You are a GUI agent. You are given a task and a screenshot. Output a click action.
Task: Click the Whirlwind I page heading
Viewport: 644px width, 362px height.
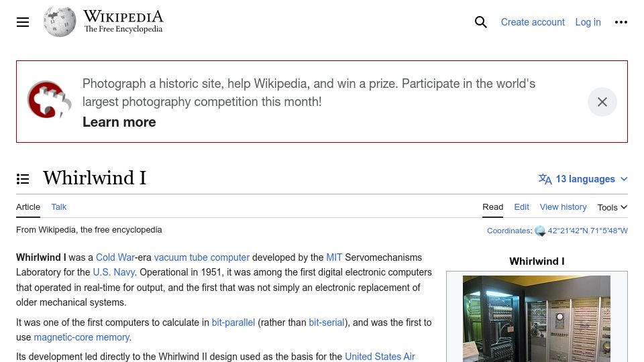pyautogui.click(x=95, y=178)
